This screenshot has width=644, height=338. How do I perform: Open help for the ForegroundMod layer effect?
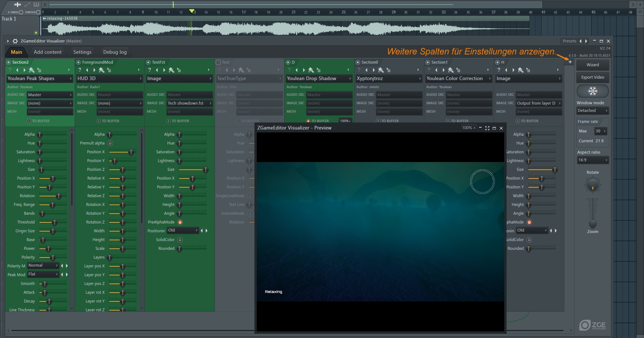point(79,70)
